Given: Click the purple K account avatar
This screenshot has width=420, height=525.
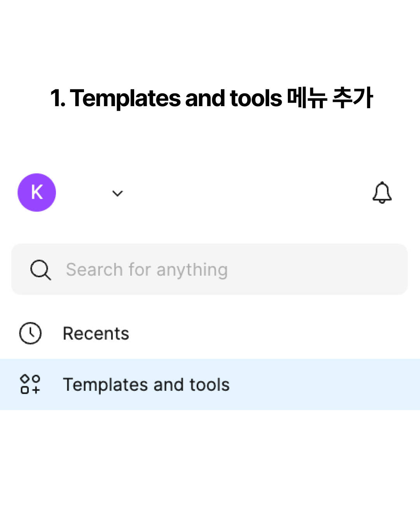Looking at the screenshot, I should click(37, 192).
